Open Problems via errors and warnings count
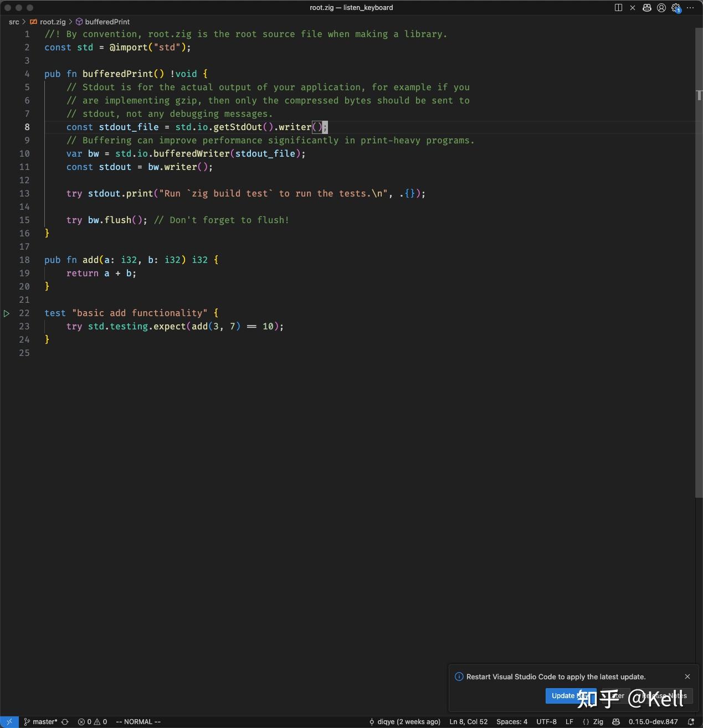Viewport: 703px width, 728px height. [93, 722]
